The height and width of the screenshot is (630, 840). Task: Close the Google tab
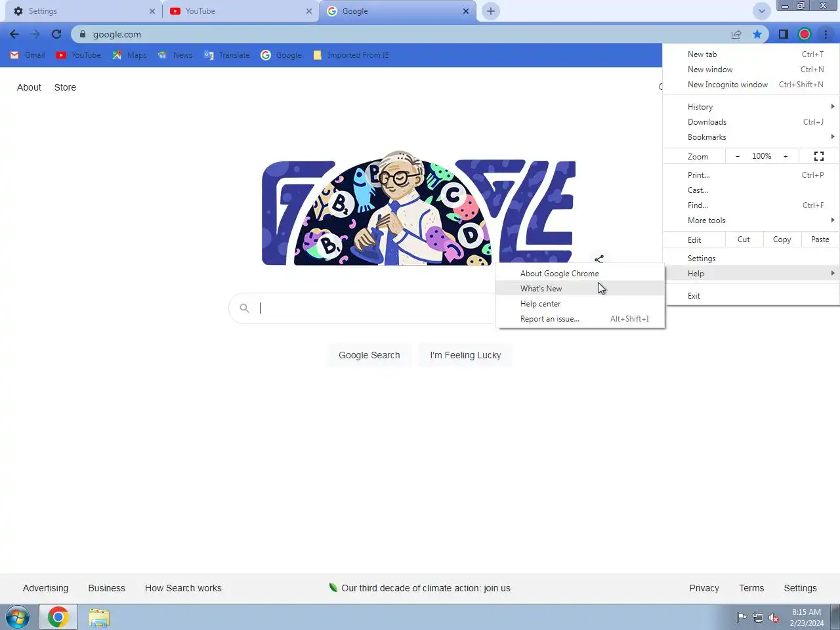(x=466, y=11)
